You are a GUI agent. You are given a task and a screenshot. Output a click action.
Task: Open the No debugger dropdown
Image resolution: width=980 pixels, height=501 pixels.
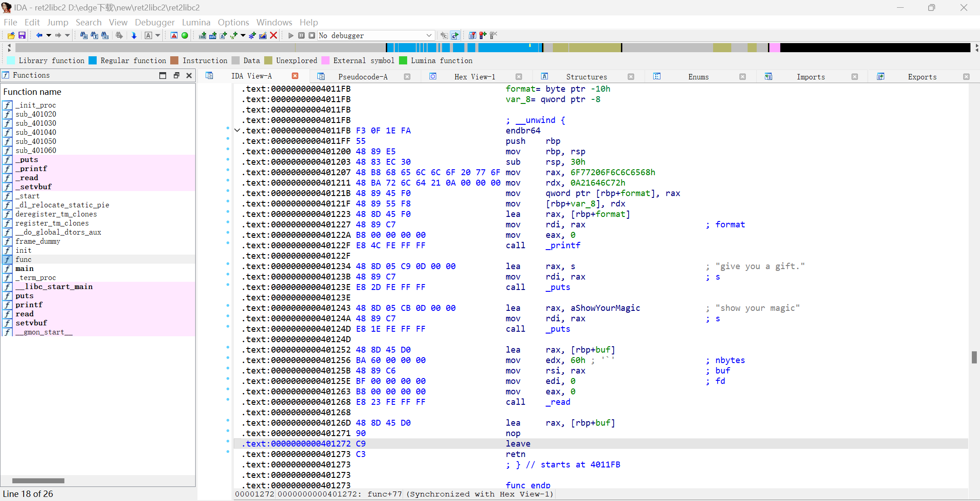coord(428,35)
